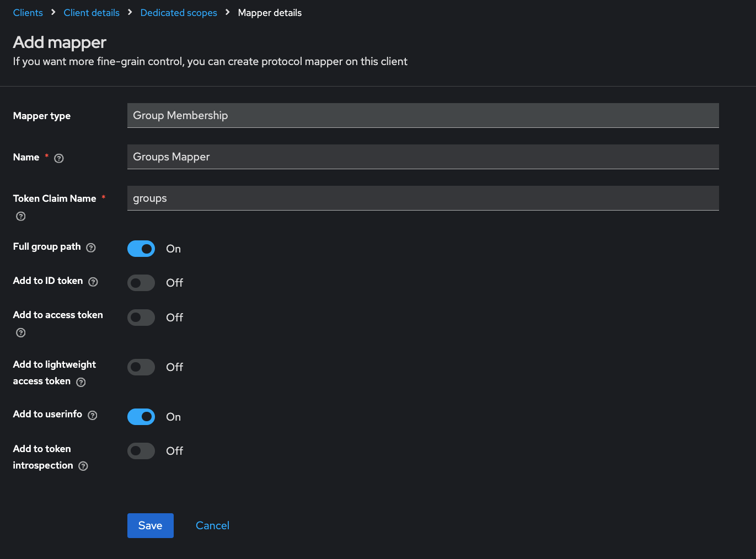Cancel adding the mapper

(x=212, y=525)
